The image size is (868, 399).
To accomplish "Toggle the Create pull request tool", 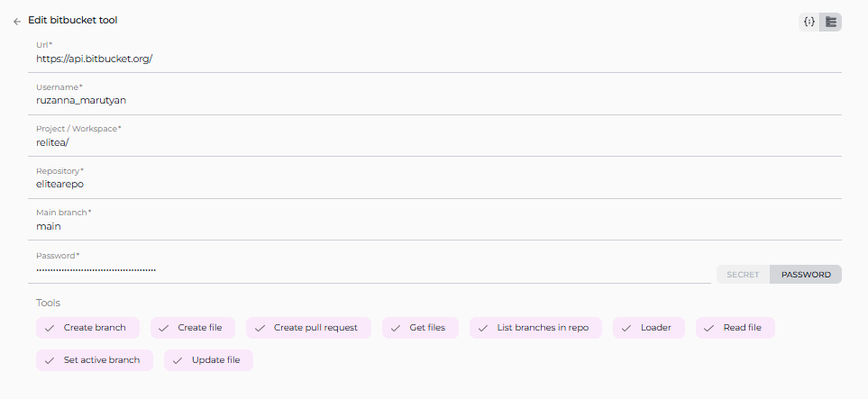I will pyautogui.click(x=308, y=328).
